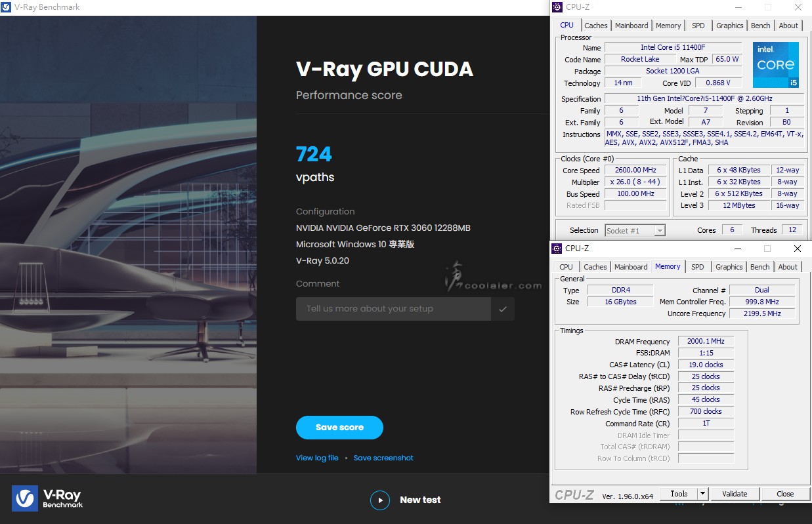Screen dimensions: 812x524
Task: Open the Graphics tab in the CPU-Z processor window
Action: 730,26
